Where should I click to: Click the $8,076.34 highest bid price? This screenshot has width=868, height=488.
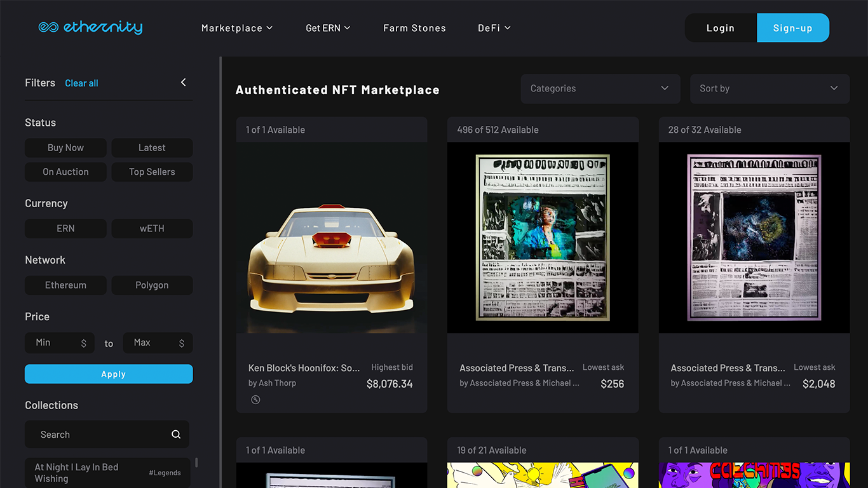pyautogui.click(x=390, y=384)
